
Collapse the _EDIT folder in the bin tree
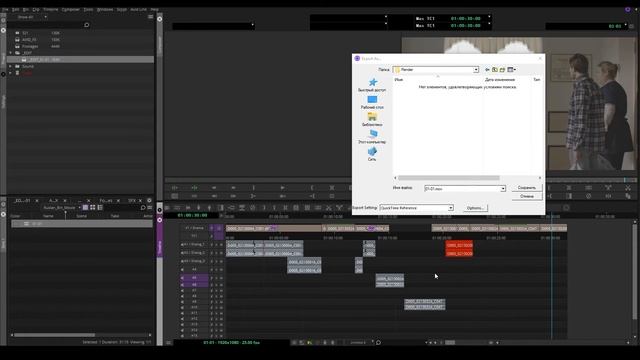[x=11, y=53]
